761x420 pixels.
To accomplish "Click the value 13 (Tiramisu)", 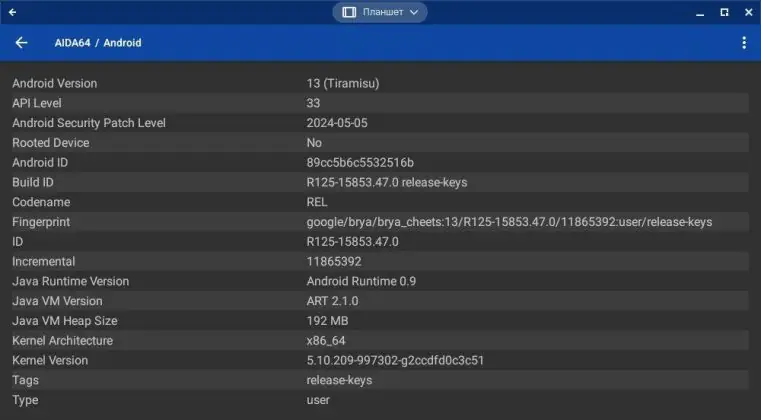I will coord(343,84).
